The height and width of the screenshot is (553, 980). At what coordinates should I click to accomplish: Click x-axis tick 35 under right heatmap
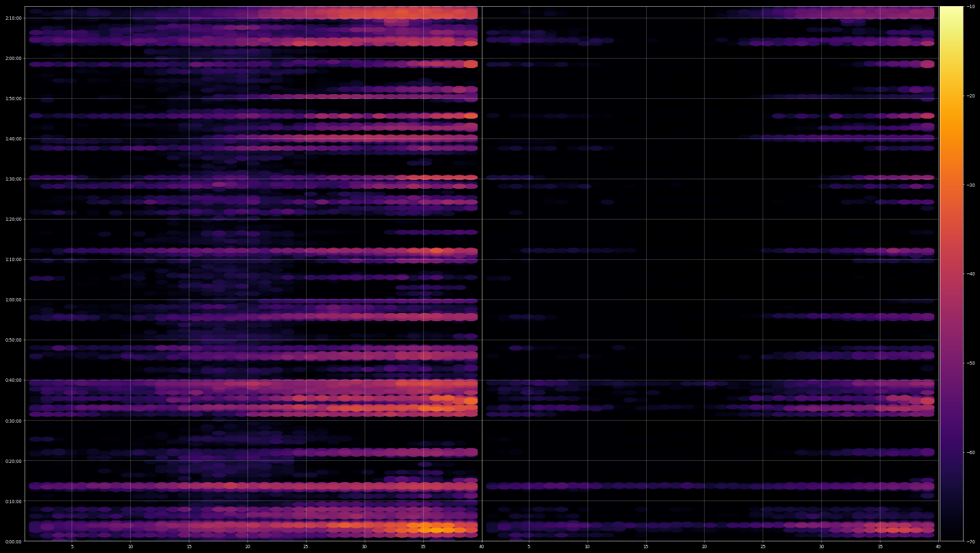(880, 547)
